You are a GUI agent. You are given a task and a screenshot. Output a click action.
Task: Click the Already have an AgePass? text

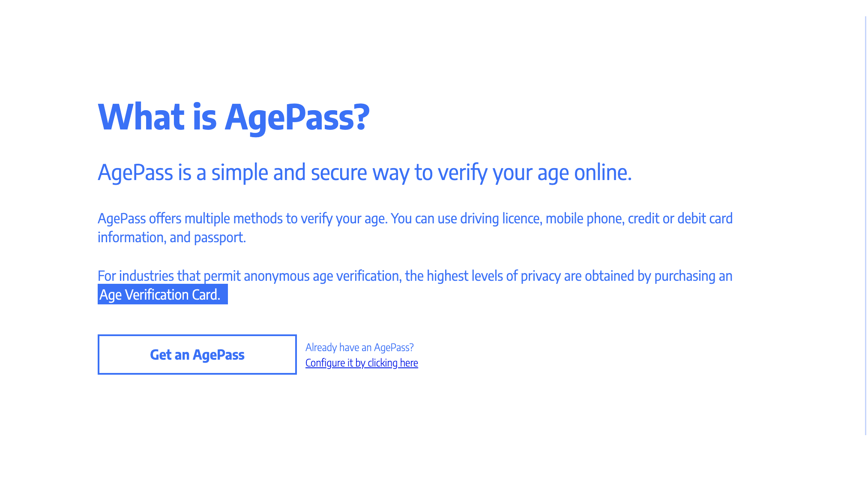tap(359, 347)
